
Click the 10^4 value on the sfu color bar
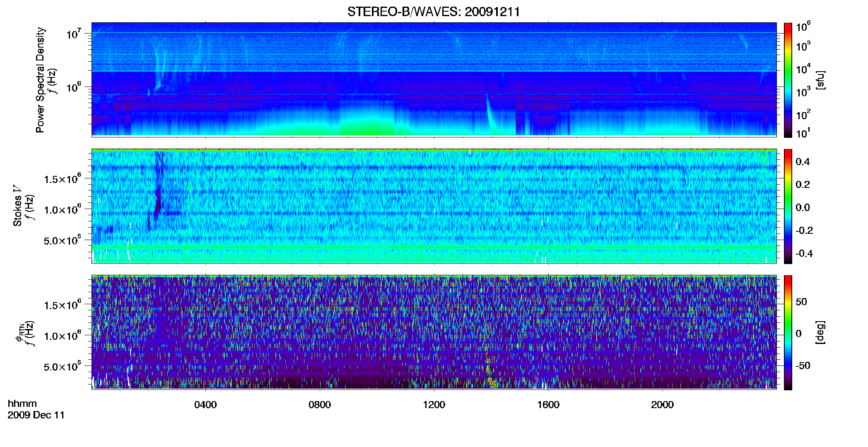click(803, 69)
